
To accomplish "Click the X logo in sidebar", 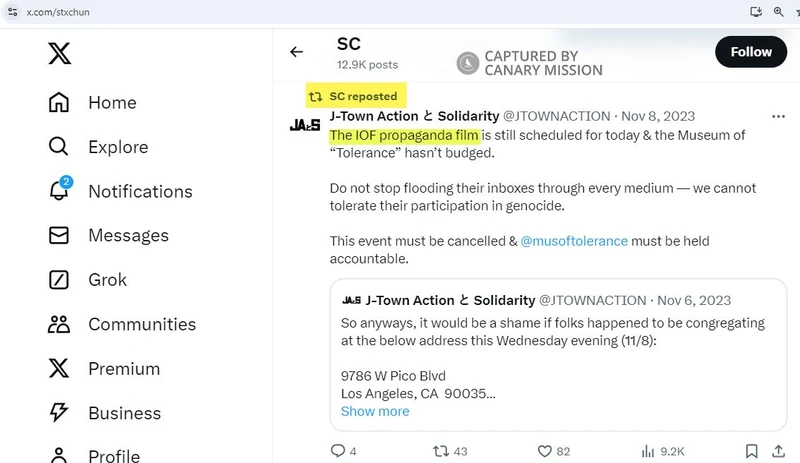I will click(x=60, y=53).
